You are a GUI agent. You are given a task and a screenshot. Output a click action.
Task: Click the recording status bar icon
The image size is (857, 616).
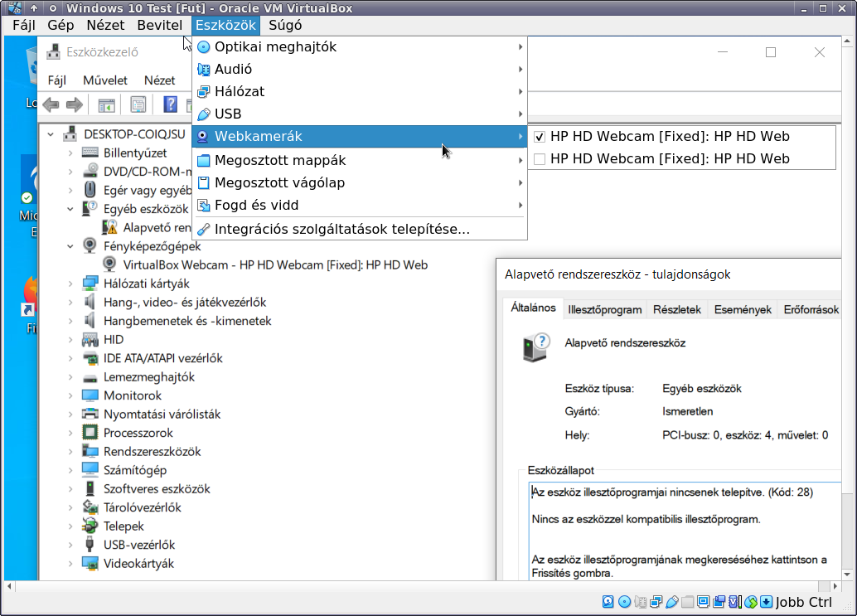coord(719,602)
